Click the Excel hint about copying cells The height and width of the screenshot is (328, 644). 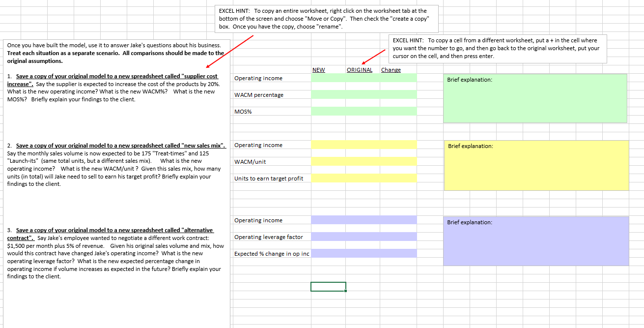click(x=498, y=48)
